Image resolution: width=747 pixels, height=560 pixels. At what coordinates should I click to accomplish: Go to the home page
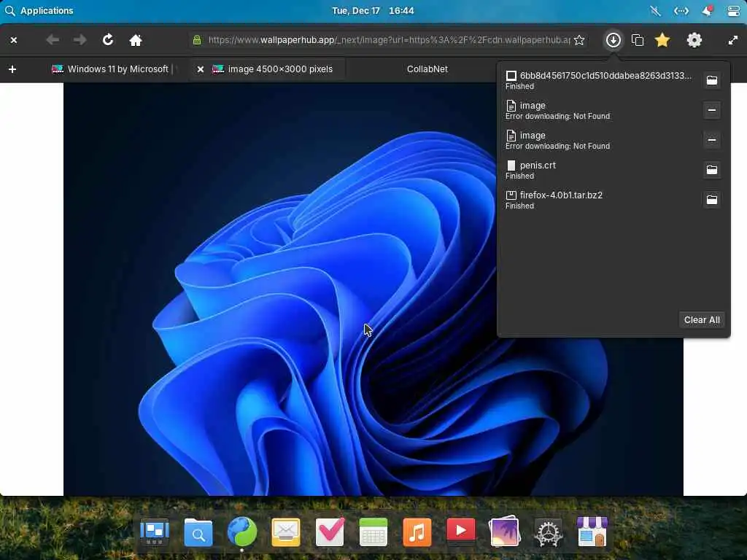[136, 40]
